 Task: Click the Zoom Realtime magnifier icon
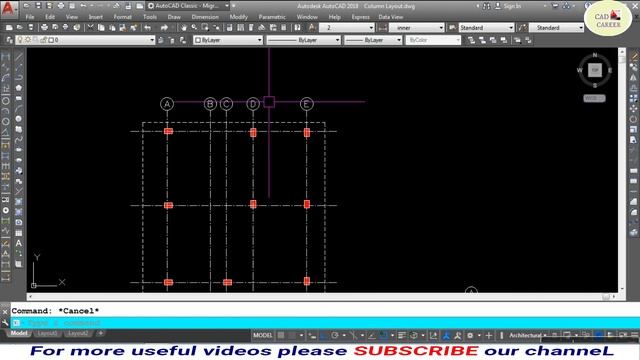194,28
